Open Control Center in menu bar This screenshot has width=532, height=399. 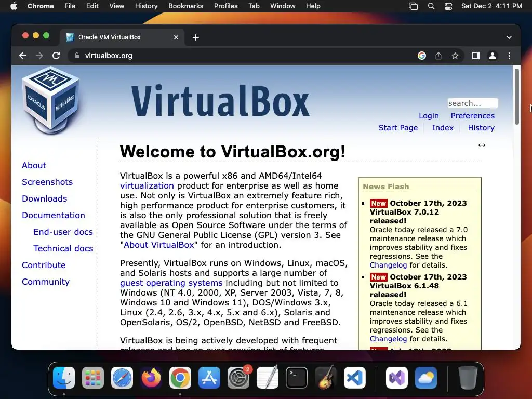(x=448, y=6)
